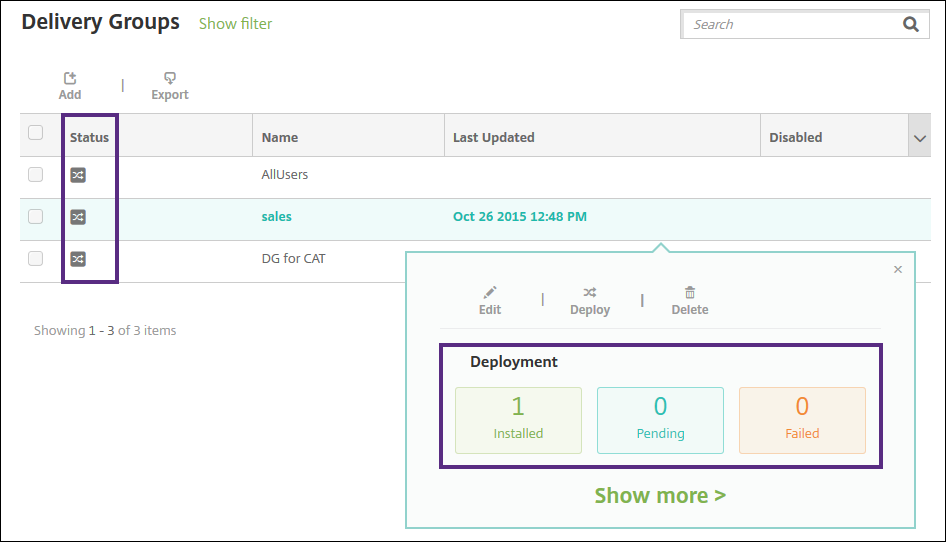Click the Delete trash icon in popup
The image size is (946, 542).
click(x=690, y=293)
